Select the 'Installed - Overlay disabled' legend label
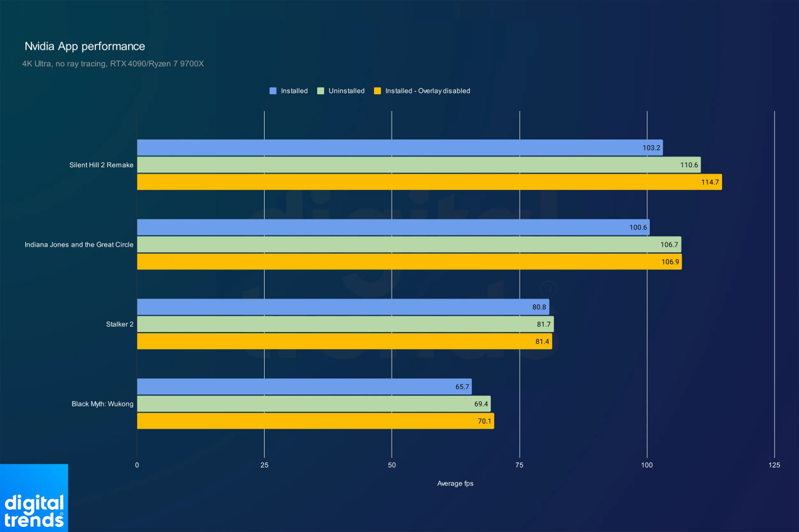This screenshot has width=799, height=532. (x=428, y=91)
